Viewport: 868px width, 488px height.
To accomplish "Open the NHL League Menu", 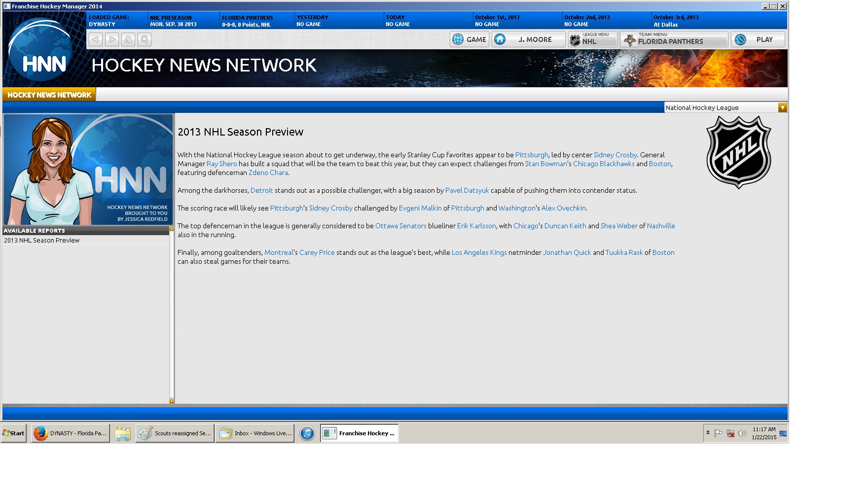I will 593,39.
